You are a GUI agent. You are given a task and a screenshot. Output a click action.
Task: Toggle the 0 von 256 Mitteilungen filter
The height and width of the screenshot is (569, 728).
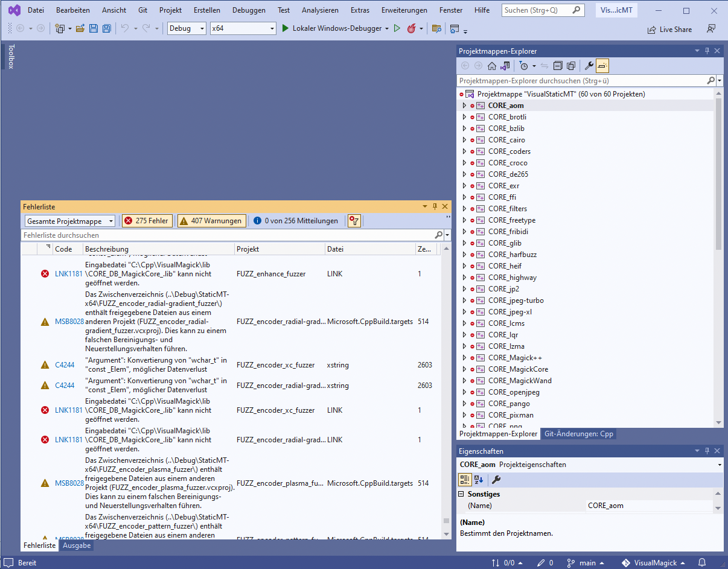coord(295,221)
